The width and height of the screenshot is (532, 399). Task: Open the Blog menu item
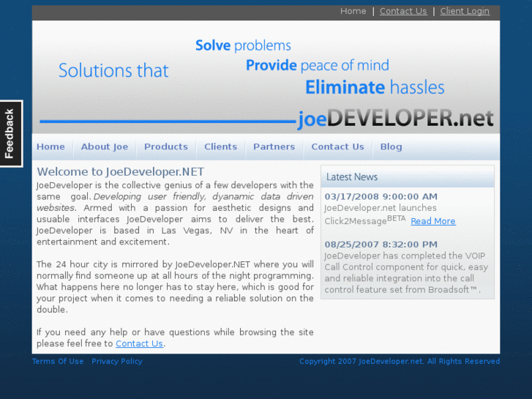click(391, 146)
